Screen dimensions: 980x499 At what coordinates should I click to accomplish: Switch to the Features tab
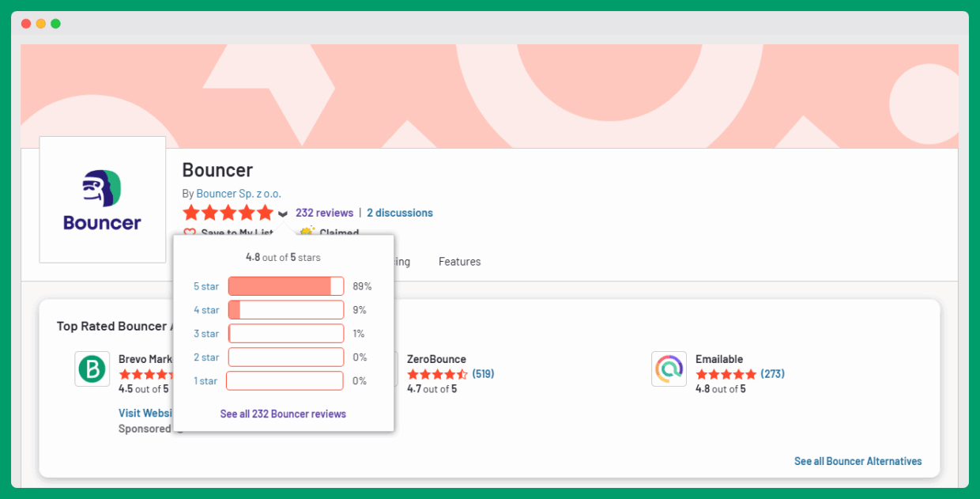(x=459, y=262)
